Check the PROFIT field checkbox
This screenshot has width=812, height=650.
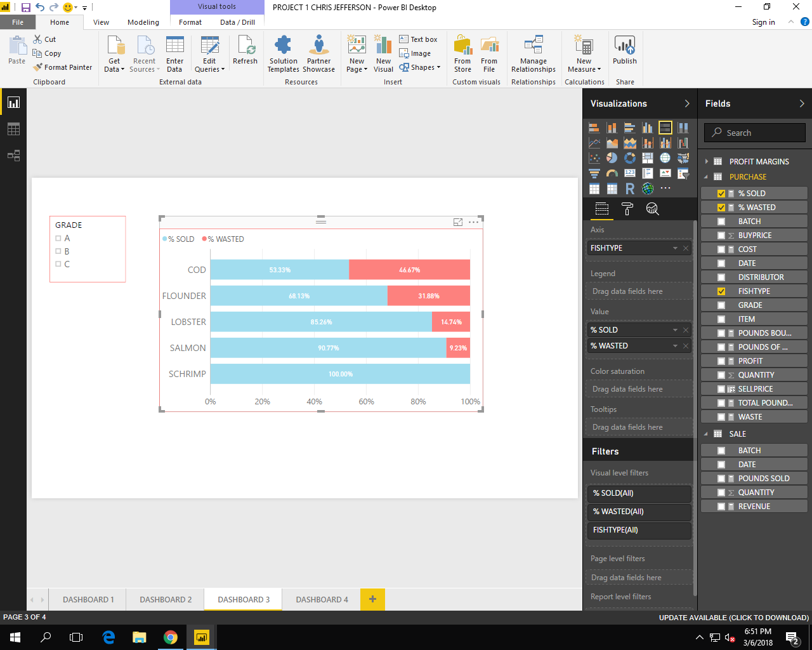pyautogui.click(x=721, y=361)
